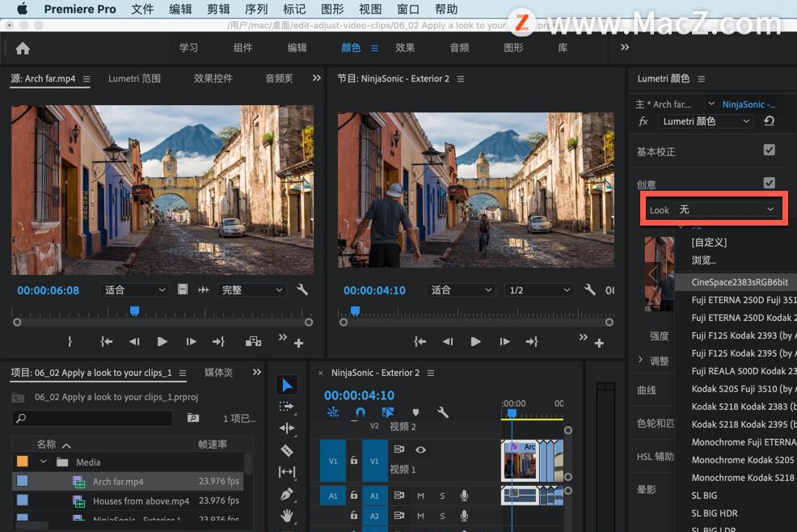This screenshot has width=797, height=532.
Task: Click Source monitor playhead marker
Action: (x=134, y=310)
